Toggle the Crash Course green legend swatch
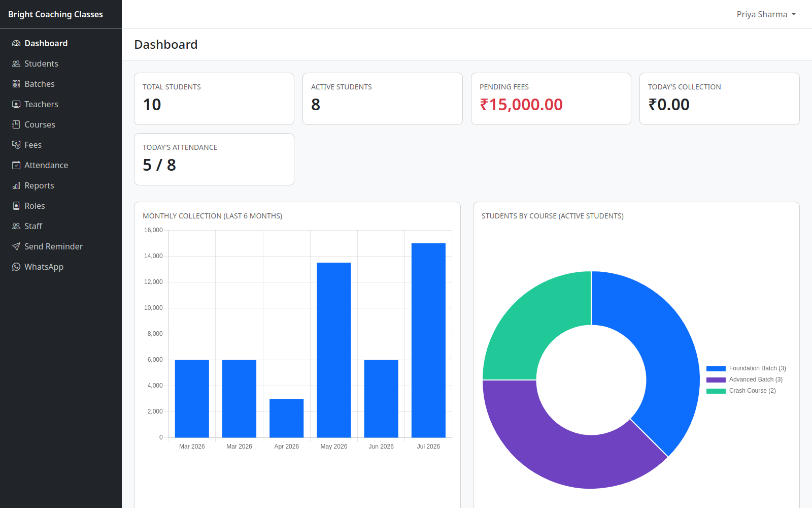This screenshot has width=812, height=508. point(716,391)
